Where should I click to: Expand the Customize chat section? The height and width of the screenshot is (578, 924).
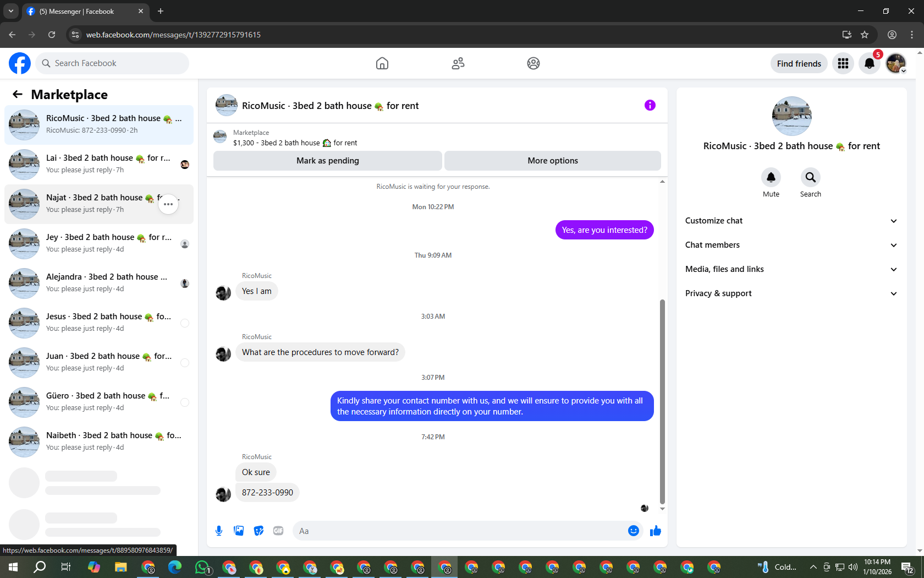pyautogui.click(x=791, y=221)
